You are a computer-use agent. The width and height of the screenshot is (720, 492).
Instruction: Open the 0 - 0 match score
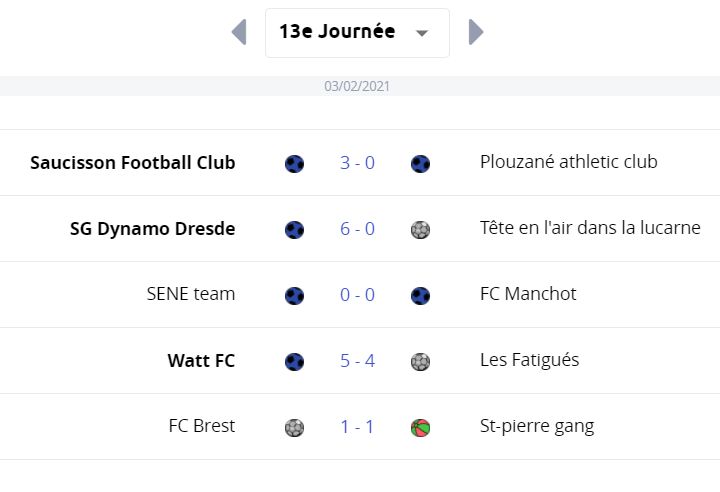tap(357, 295)
